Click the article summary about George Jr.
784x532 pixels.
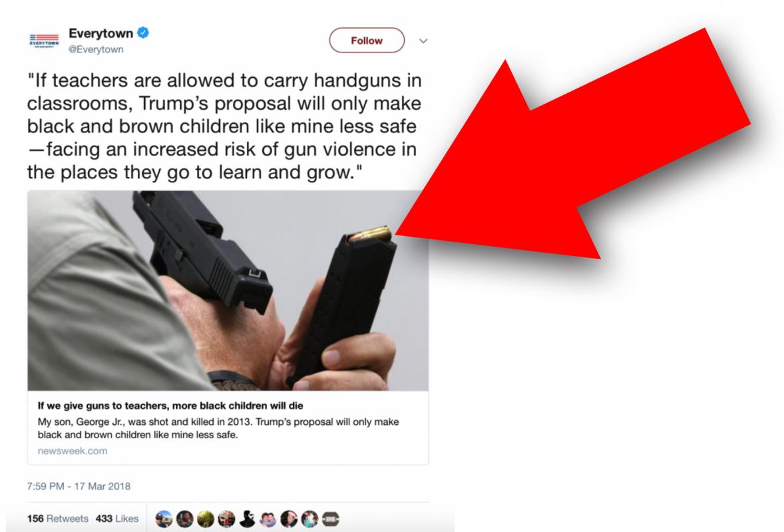(218, 428)
